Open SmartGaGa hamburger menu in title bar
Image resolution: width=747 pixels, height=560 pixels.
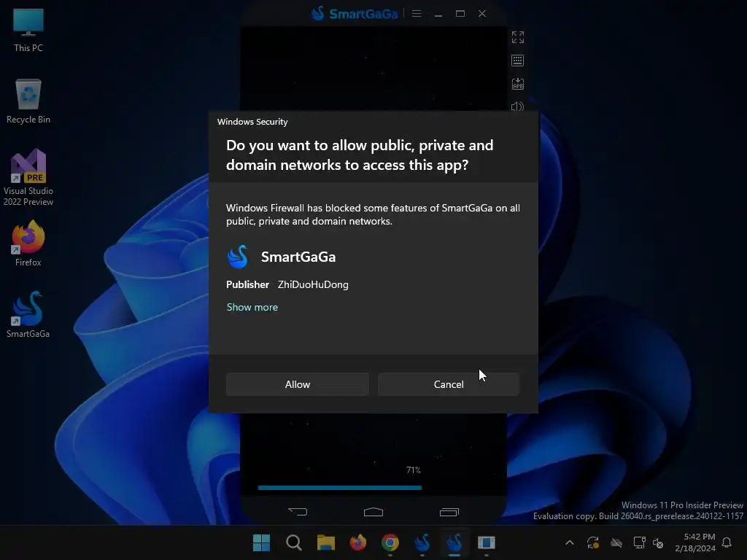(x=417, y=13)
